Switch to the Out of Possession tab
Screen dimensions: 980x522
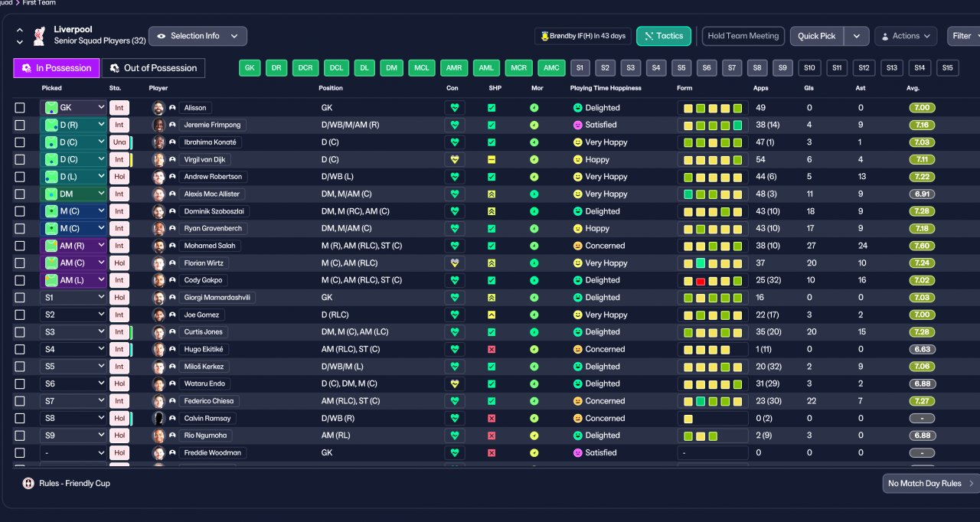point(153,68)
